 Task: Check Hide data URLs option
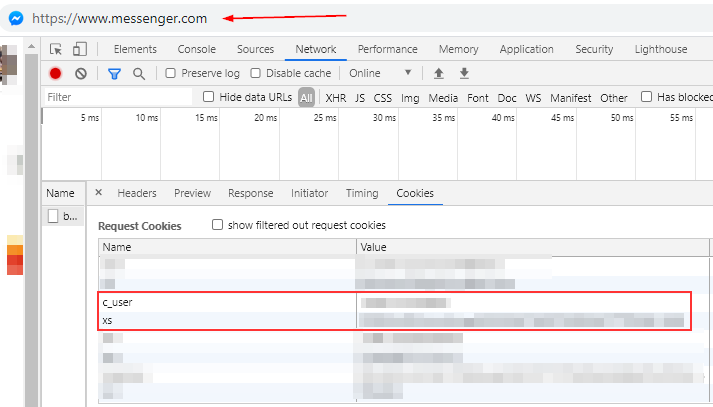pyautogui.click(x=208, y=96)
